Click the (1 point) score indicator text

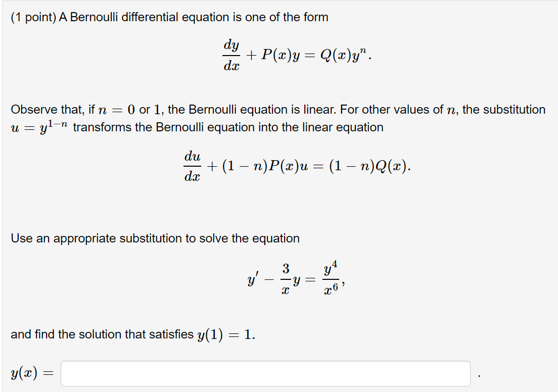click(x=30, y=17)
